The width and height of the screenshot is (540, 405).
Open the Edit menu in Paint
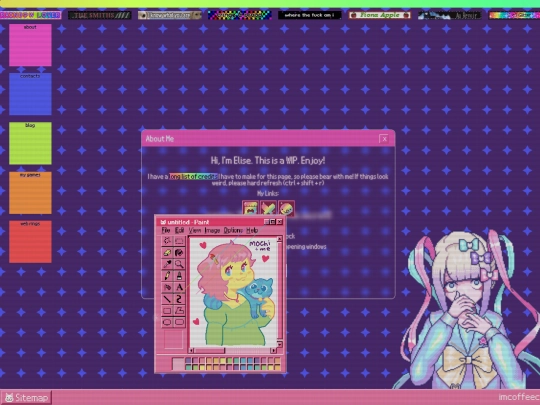179,230
